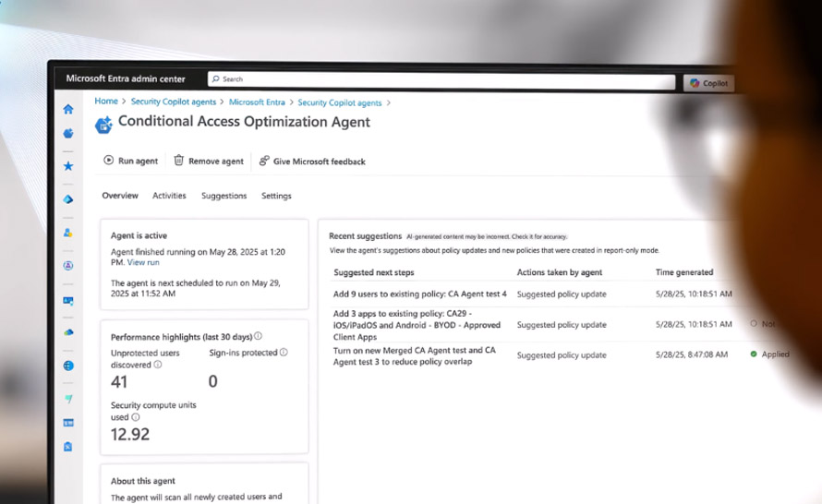Click About this agent heading
The height and width of the screenshot is (504, 822).
(x=142, y=481)
